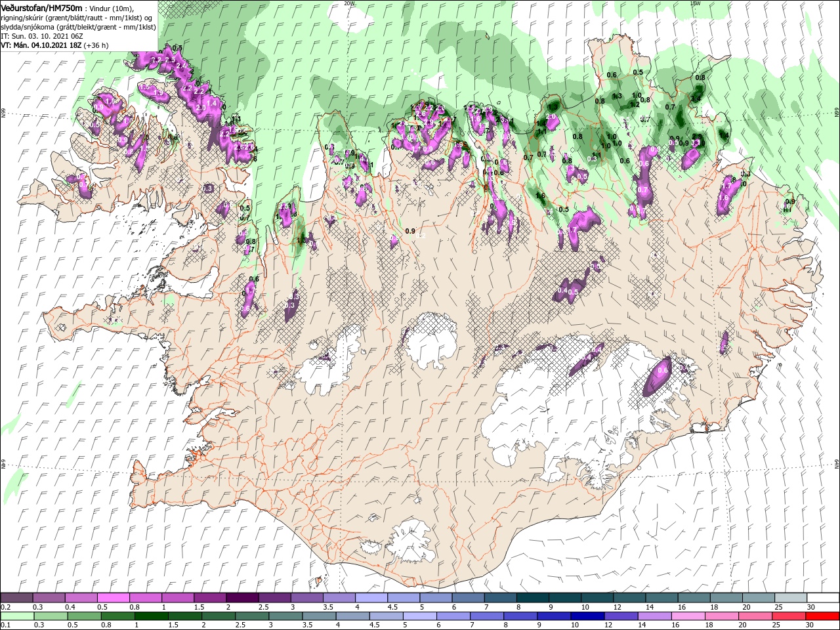The image size is (840, 630).
Task: Click the '20W' longitude label at top
Action: pos(348,3)
